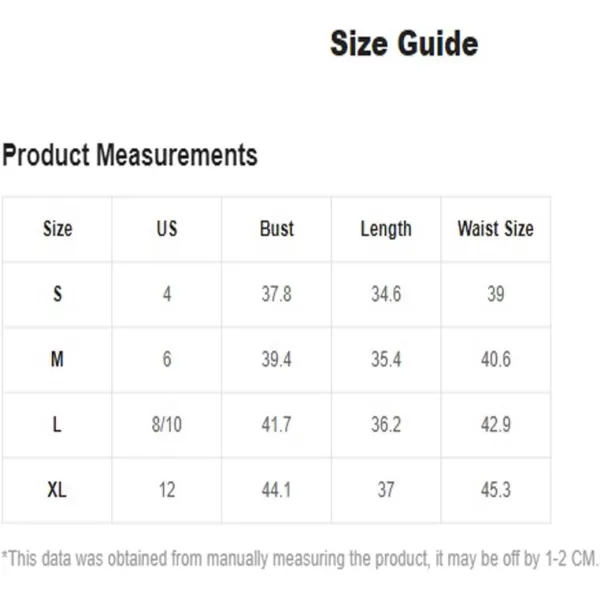
Task: Click the bust value 37.8
Action: (x=276, y=294)
